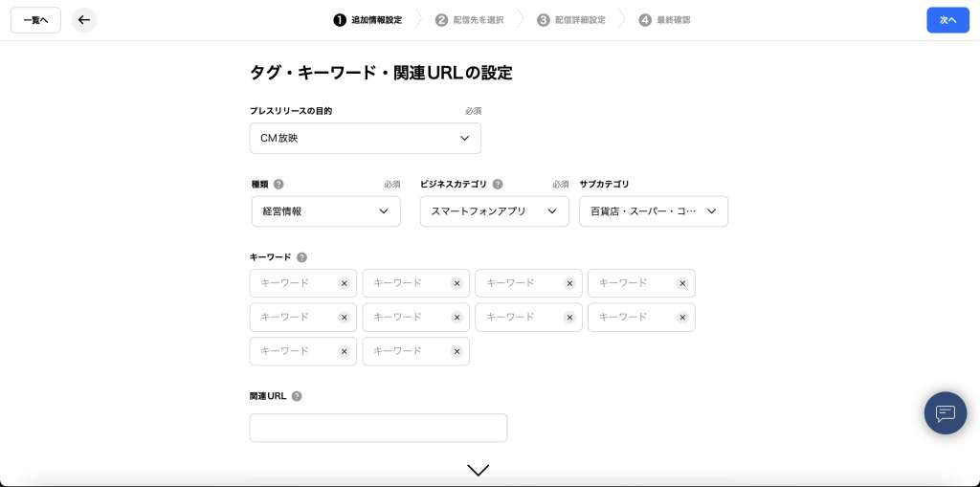The width and height of the screenshot is (980, 487).
Task: Click the back arrow icon button
Action: pyautogui.click(x=84, y=20)
